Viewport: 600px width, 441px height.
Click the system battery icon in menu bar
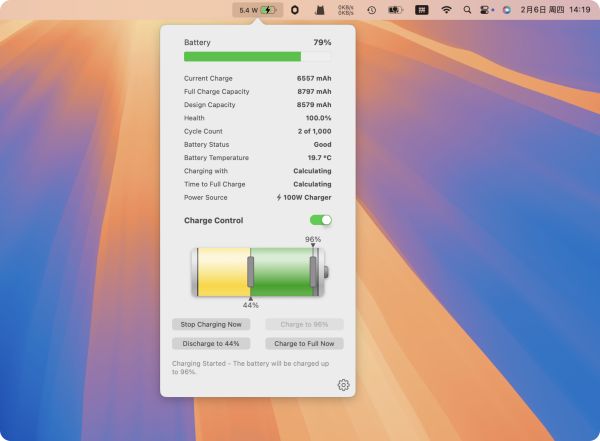[396, 10]
